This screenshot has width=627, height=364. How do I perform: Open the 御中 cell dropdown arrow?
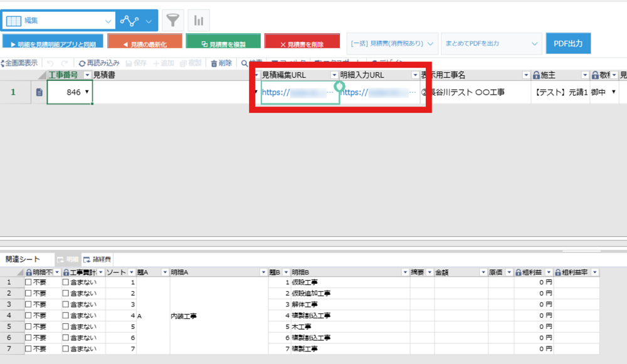click(613, 92)
